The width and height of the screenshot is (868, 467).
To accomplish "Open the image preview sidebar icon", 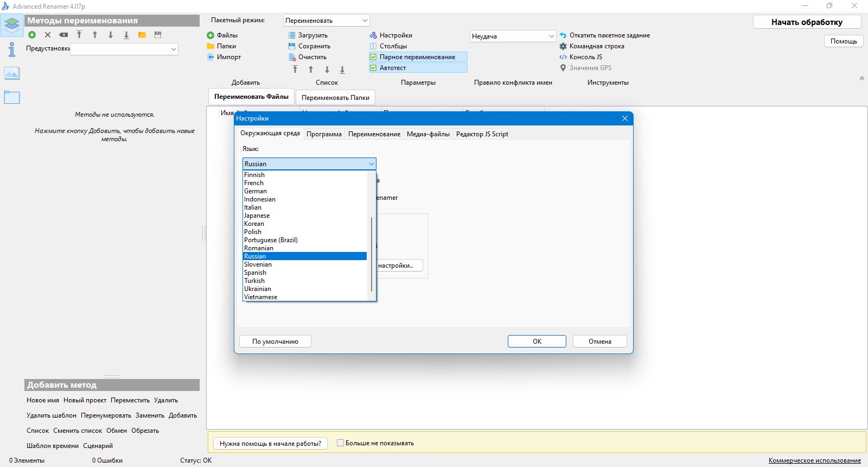I will point(12,73).
